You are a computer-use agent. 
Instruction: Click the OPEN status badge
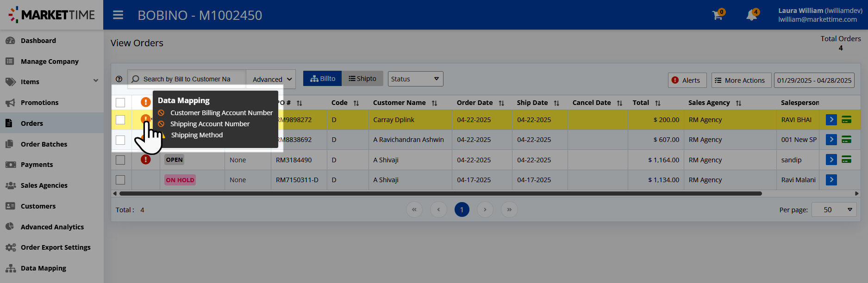(x=175, y=160)
